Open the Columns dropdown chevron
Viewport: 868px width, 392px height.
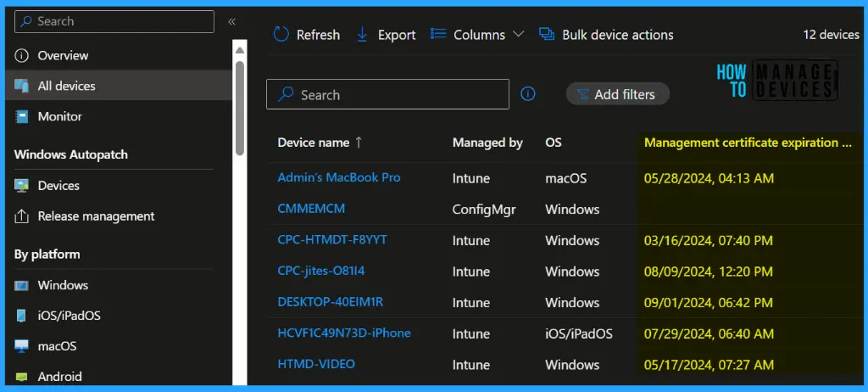pos(518,35)
